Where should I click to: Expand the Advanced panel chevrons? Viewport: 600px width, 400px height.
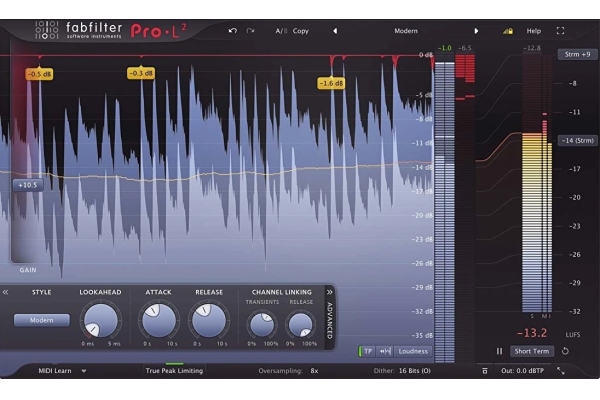329,292
